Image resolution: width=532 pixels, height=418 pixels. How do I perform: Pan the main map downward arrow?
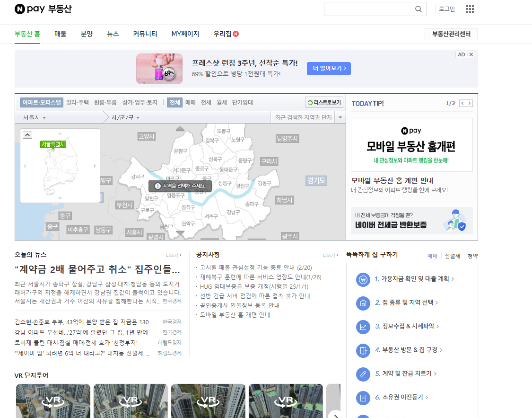180,233
